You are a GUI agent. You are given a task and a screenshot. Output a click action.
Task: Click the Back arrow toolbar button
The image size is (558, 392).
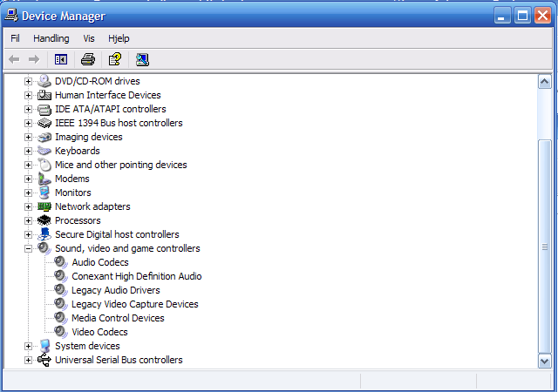[x=14, y=59]
